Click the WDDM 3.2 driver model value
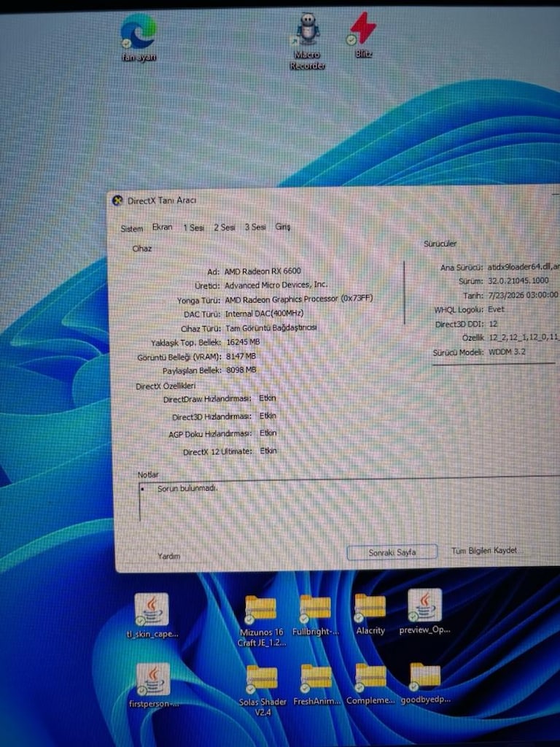Screen dimensions: 560x747 pos(507,352)
